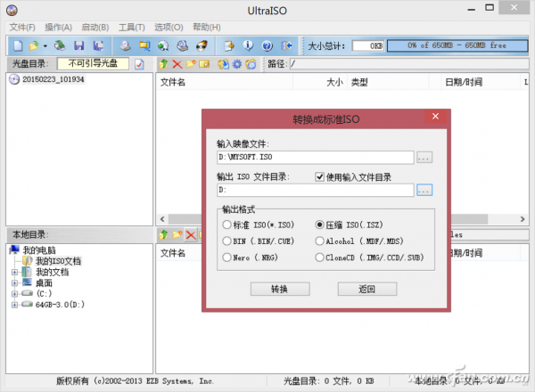Select Nero (.NRG) output format
This screenshot has height=392, width=535.
click(226, 257)
